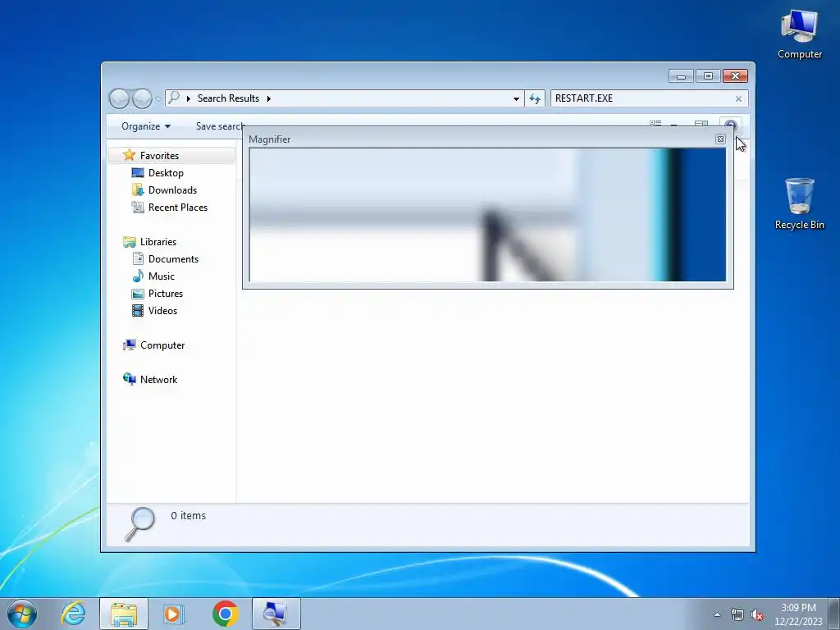The height and width of the screenshot is (630, 840).
Task: Click the Save search button
Action: tap(219, 126)
